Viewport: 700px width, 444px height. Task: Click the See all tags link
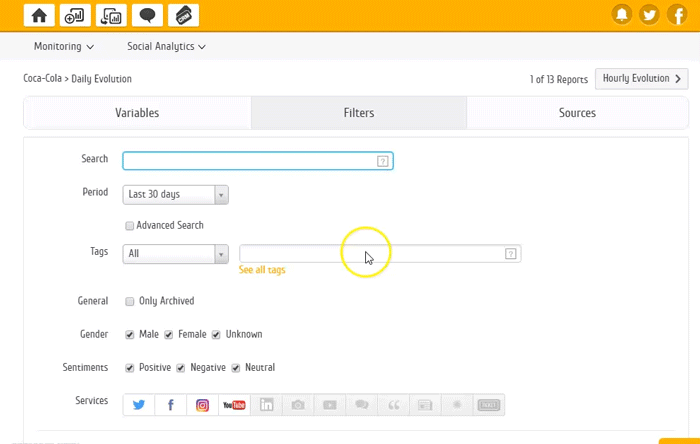point(262,270)
